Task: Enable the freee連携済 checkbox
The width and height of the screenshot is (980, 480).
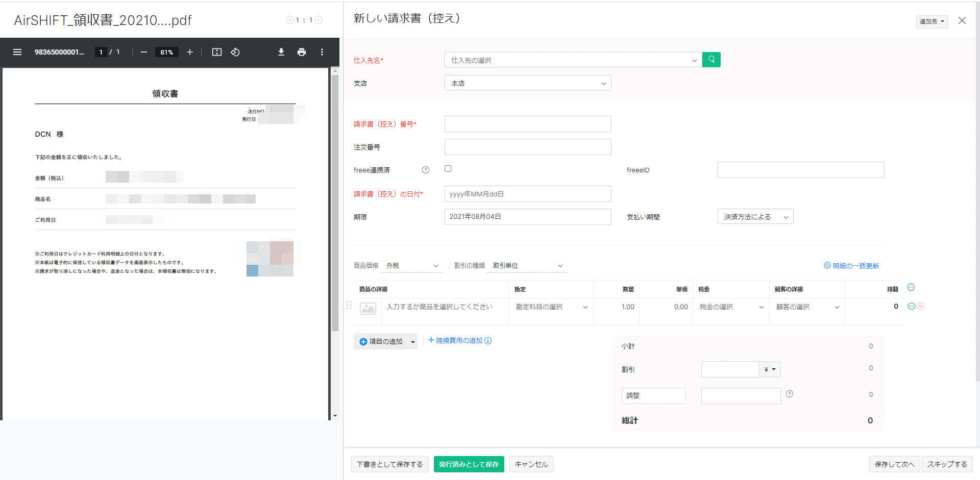Action: pyautogui.click(x=448, y=169)
